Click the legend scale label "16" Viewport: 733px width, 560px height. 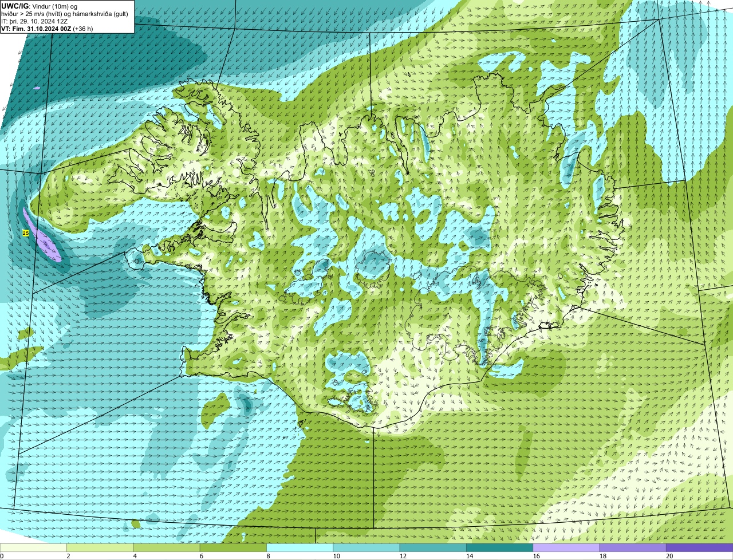tap(536, 556)
